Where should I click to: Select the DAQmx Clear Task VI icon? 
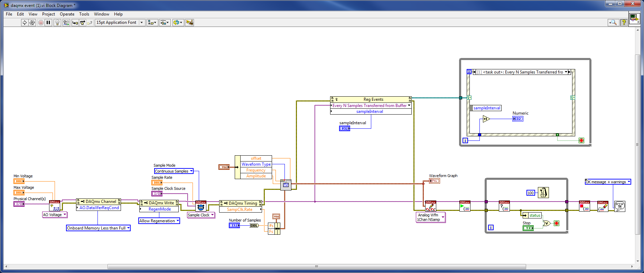(603, 206)
